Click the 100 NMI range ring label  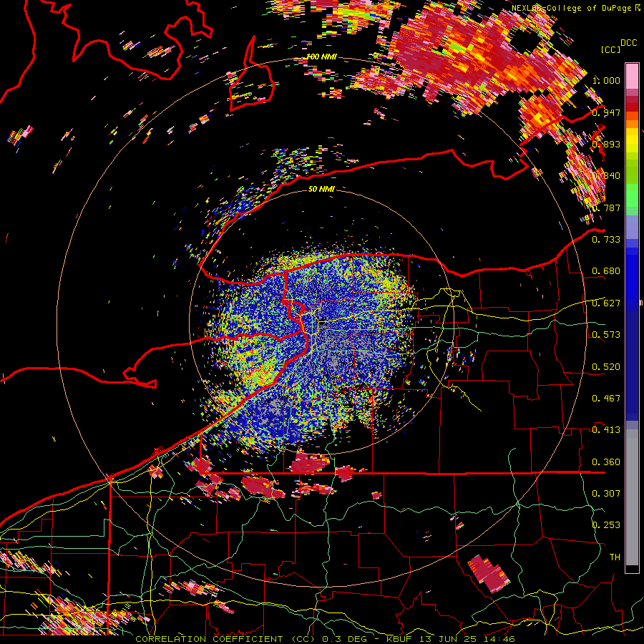point(321,57)
